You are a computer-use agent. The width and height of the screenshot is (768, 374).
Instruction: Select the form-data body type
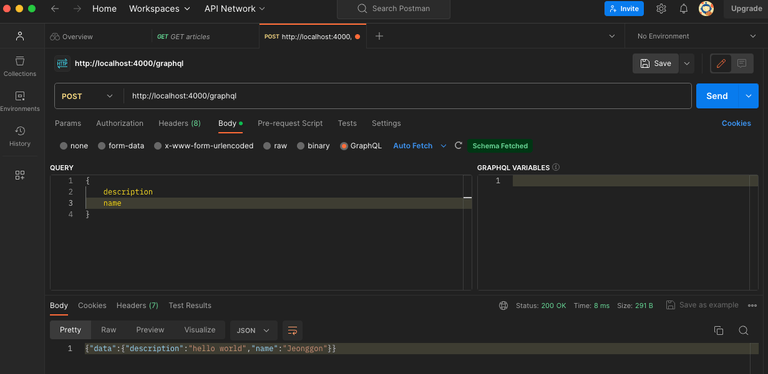(x=121, y=146)
